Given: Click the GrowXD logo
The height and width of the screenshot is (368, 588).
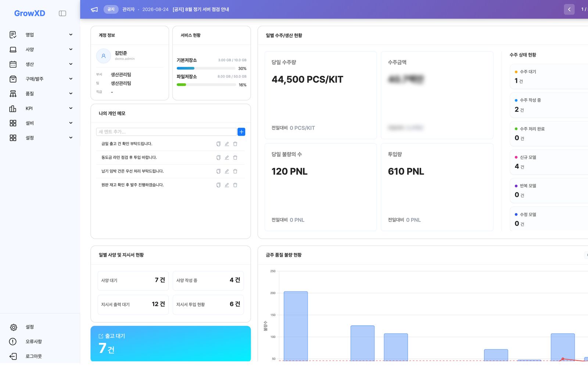Looking at the screenshot, I should (x=30, y=13).
